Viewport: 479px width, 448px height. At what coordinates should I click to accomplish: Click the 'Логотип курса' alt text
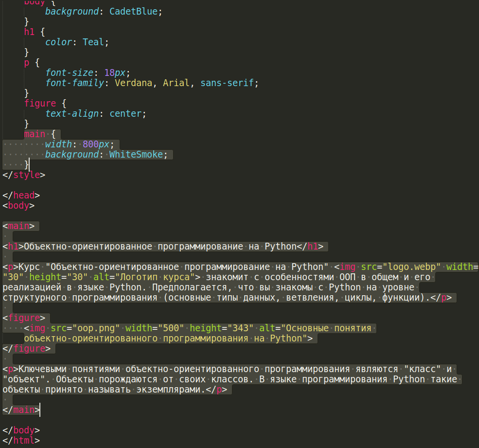click(x=155, y=277)
